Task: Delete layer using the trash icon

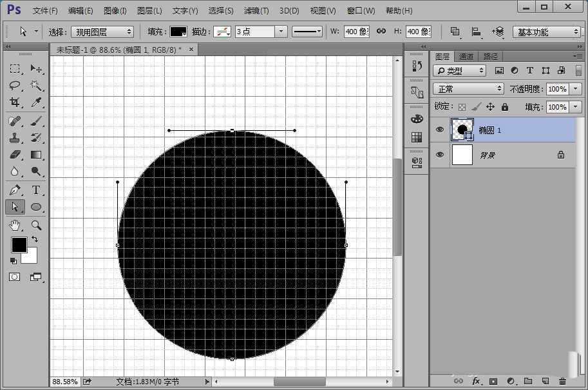Action: click(x=562, y=382)
